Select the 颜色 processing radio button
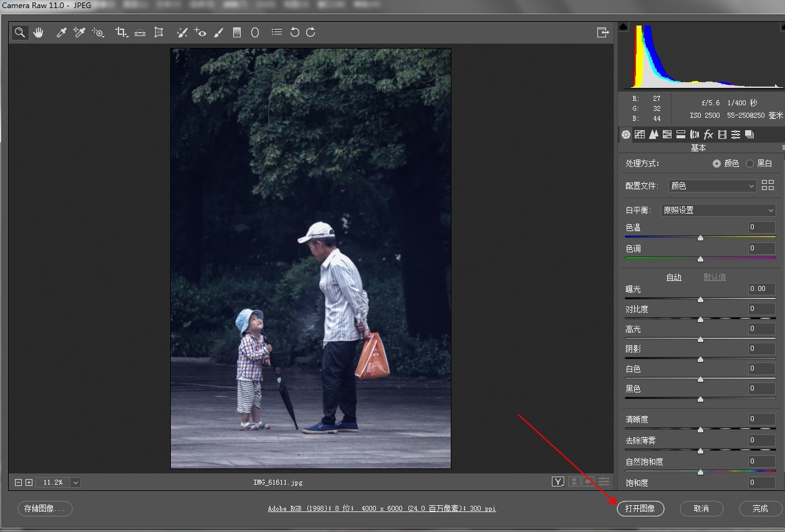 [x=717, y=164]
